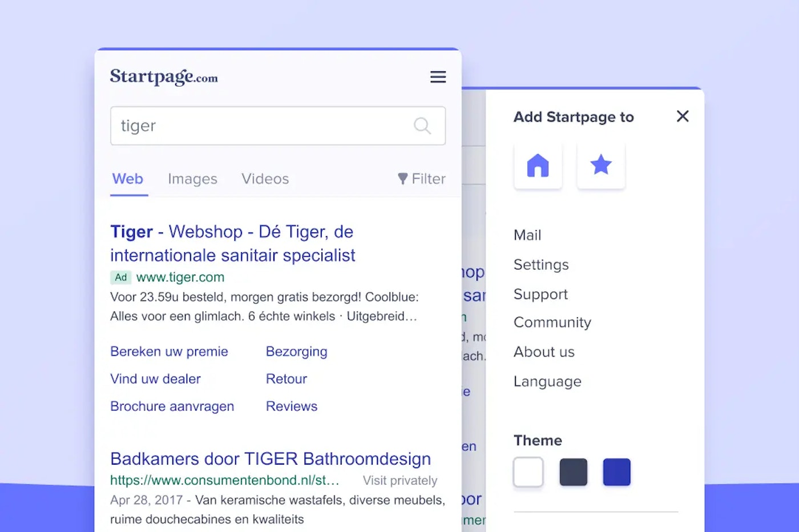Select the blue theme swatch
Screen dimensions: 799x532
click(617, 472)
